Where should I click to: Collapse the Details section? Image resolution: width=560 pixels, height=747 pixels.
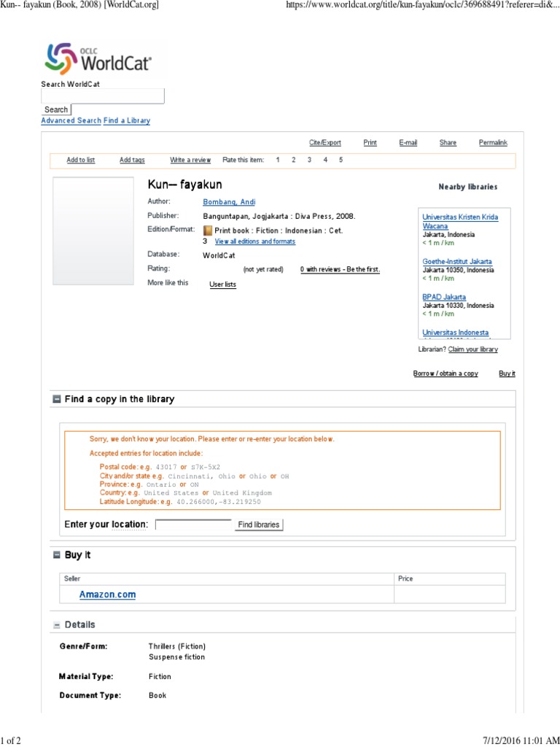[x=57, y=625]
